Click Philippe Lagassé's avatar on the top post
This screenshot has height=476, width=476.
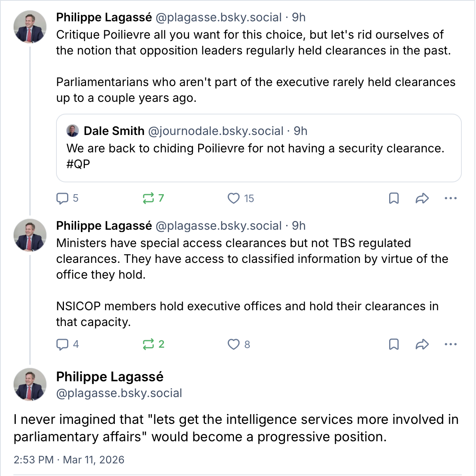point(30,27)
